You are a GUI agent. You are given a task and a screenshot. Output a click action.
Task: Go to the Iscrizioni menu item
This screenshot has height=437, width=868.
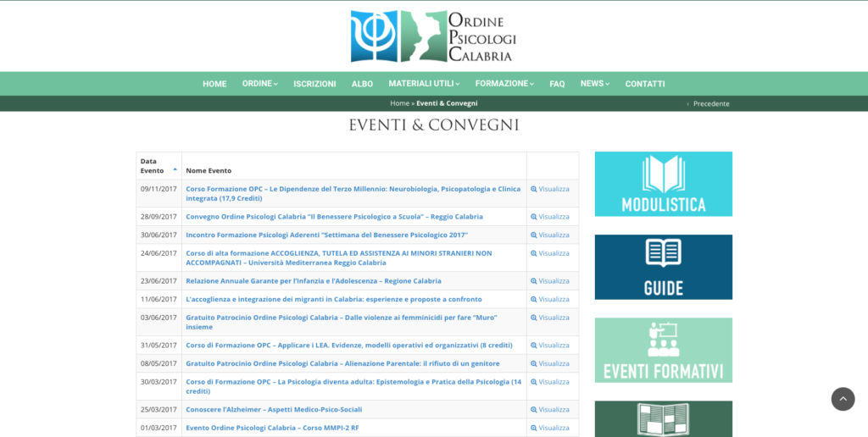click(314, 84)
